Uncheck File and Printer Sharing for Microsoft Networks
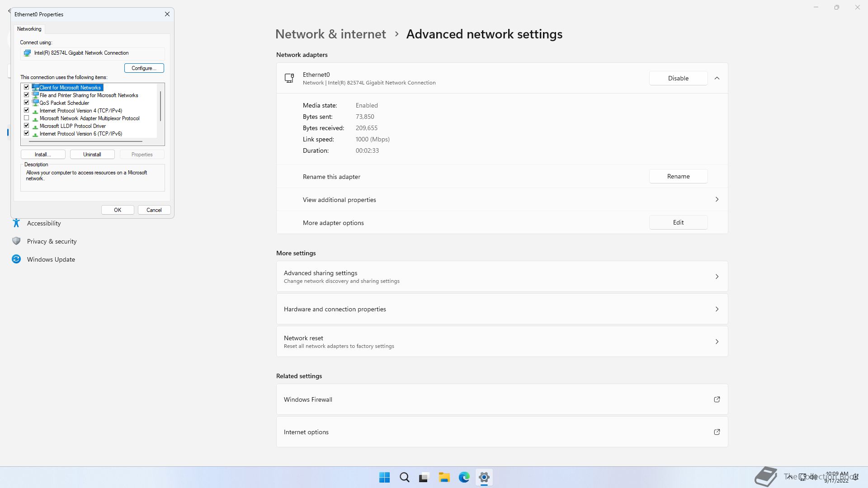 [27, 95]
